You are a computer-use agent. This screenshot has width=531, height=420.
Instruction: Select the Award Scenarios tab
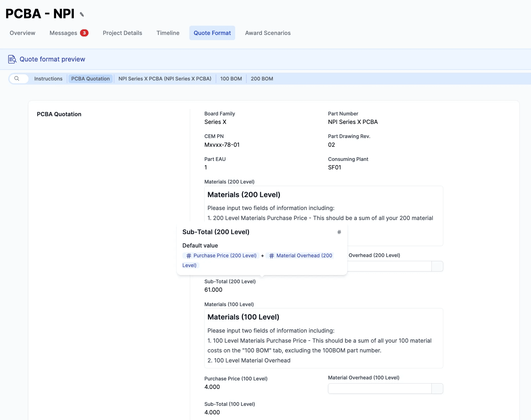(x=268, y=33)
